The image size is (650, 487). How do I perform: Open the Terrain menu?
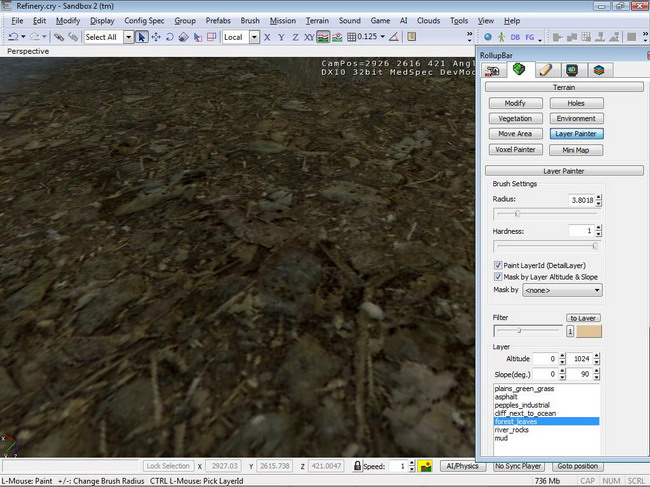pyautogui.click(x=317, y=21)
